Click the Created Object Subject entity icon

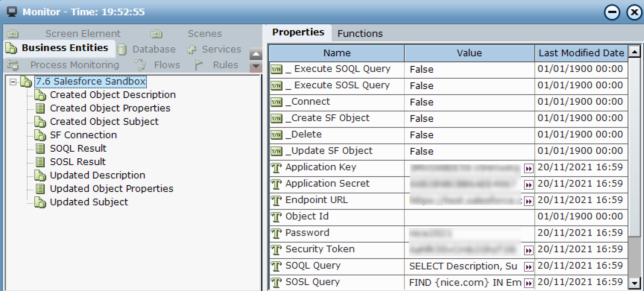click(x=40, y=122)
